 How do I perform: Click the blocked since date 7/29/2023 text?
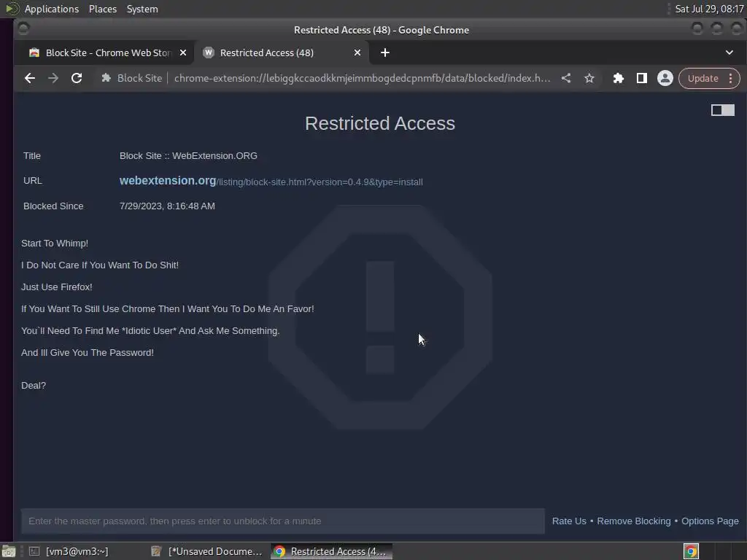(x=167, y=206)
